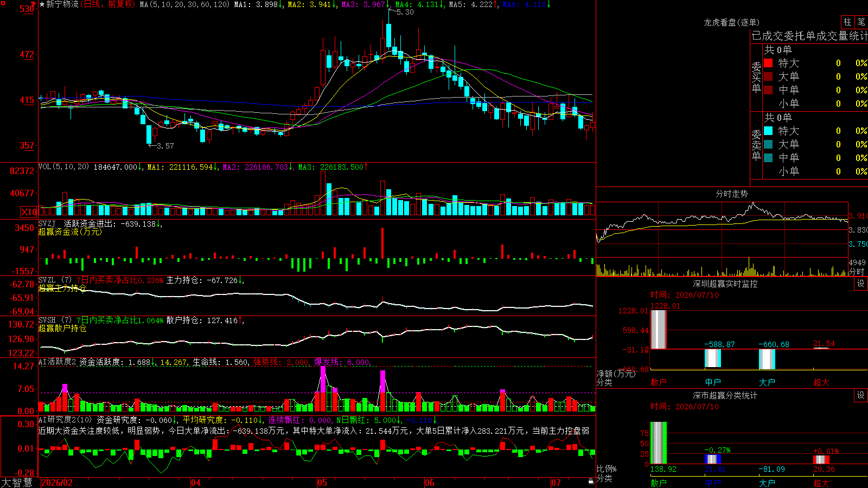The height and width of the screenshot is (488, 868).
Task: Click the 超赢主力持仓 legend text
Action: coord(62,288)
